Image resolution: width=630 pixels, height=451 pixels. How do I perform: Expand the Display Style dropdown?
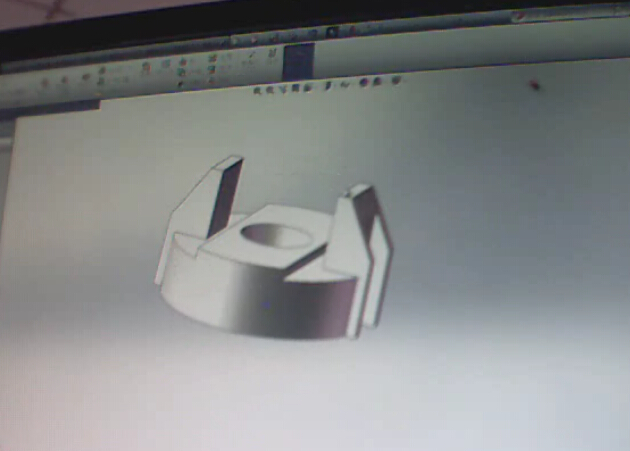pyautogui.click(x=327, y=87)
